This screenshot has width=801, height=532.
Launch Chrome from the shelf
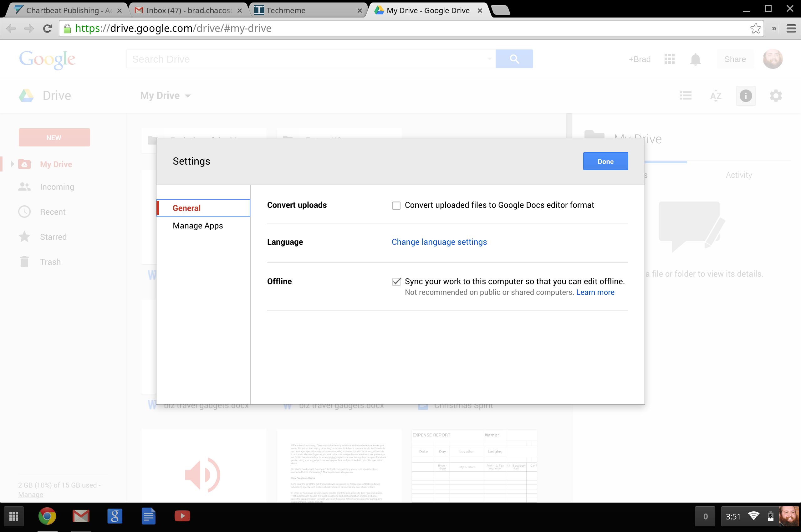coord(47,516)
